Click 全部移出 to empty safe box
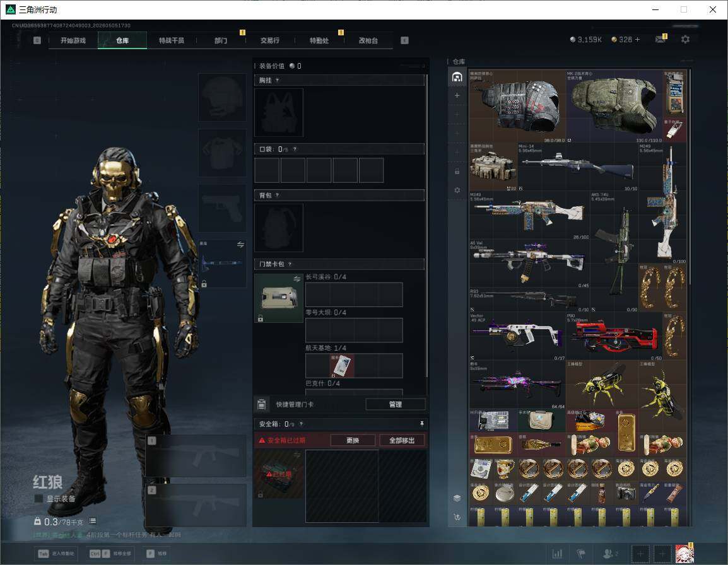 click(x=402, y=440)
